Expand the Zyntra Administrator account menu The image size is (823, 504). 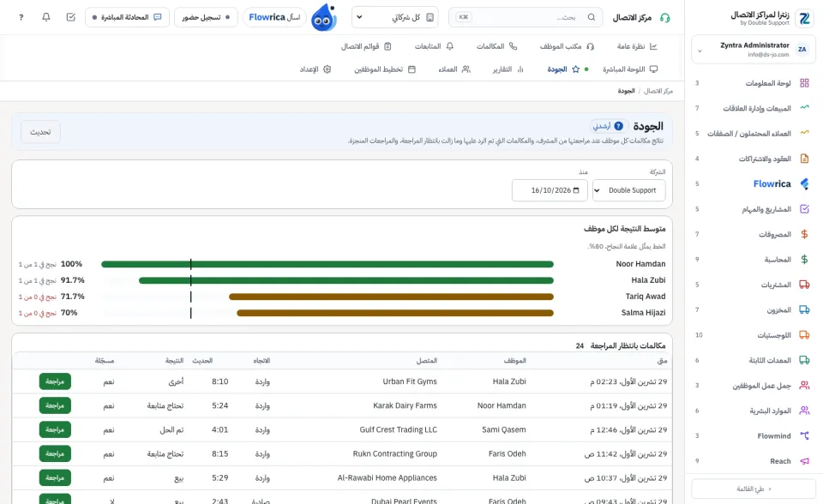pos(754,50)
